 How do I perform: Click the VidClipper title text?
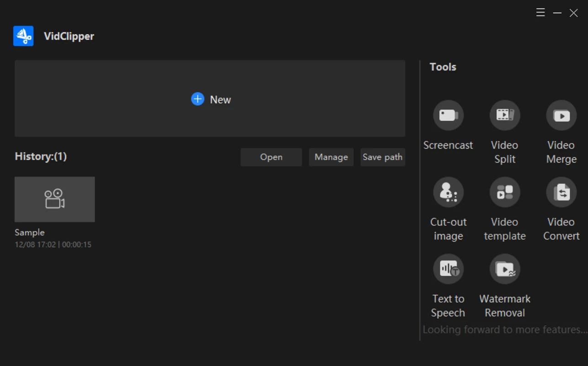69,36
